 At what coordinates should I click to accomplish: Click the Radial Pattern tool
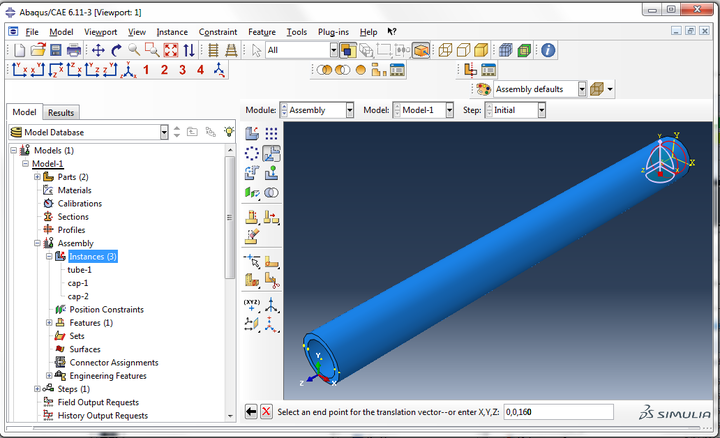pyautogui.click(x=252, y=153)
